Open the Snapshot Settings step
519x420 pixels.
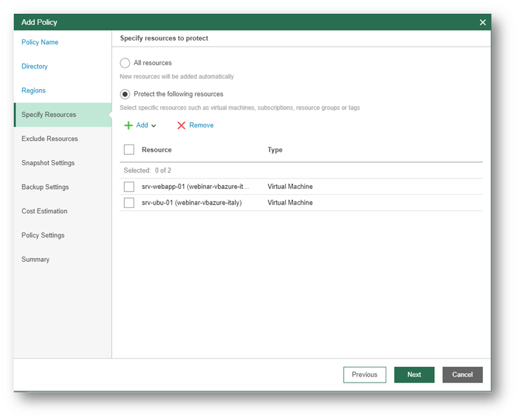(x=48, y=163)
